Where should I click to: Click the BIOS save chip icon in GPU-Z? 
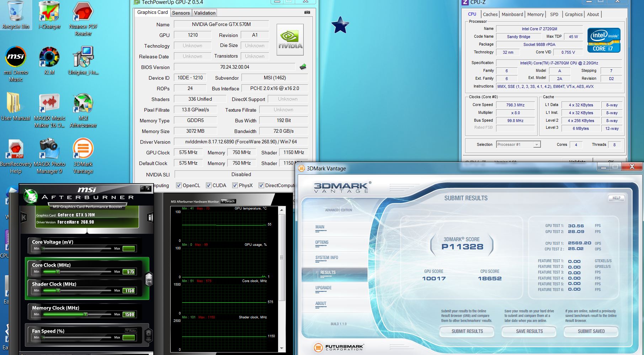303,67
